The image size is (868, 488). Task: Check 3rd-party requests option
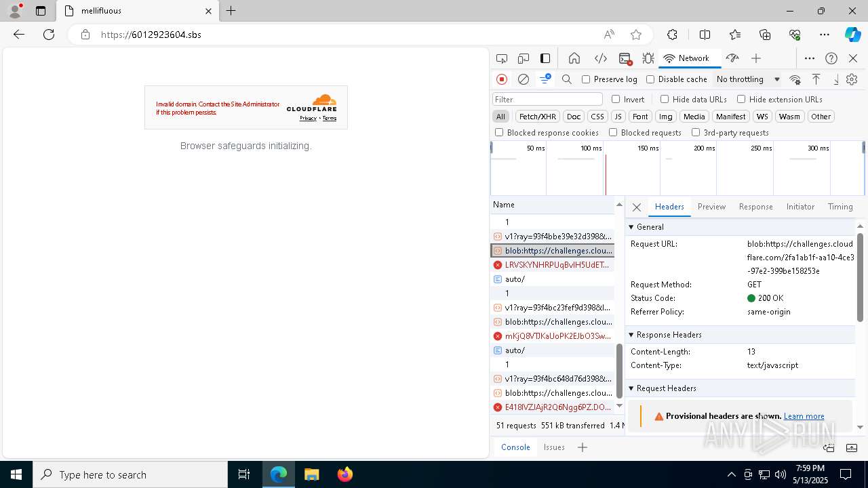point(696,133)
